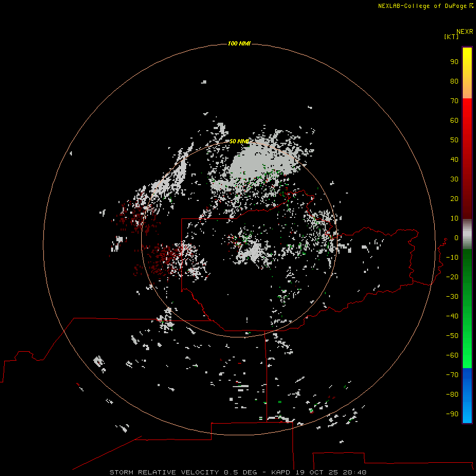Click the positive 20 scale value
Image resolution: width=476 pixels, height=476 pixels.
[x=454, y=199]
